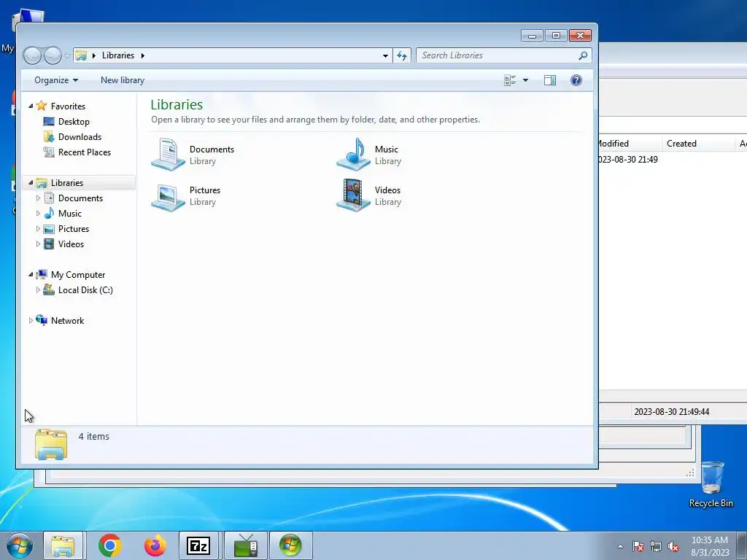Open the address bar history dropdown
Image resolution: width=747 pixels, height=560 pixels.
tap(385, 55)
